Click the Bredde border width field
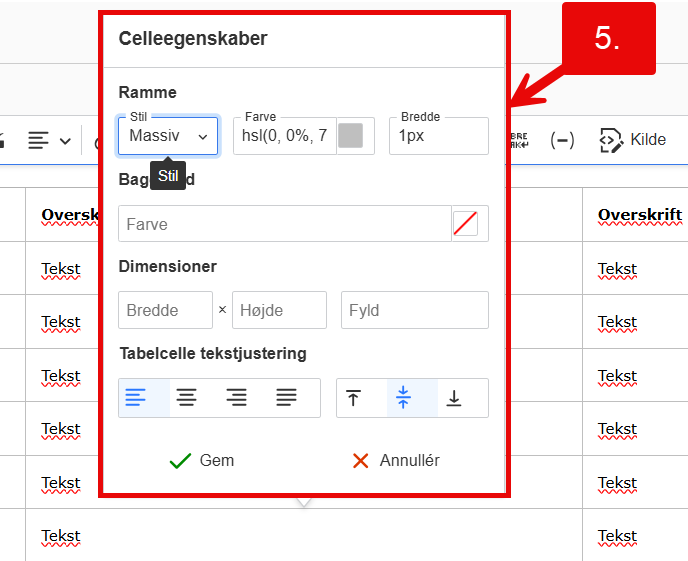The height and width of the screenshot is (561, 688). click(438, 136)
